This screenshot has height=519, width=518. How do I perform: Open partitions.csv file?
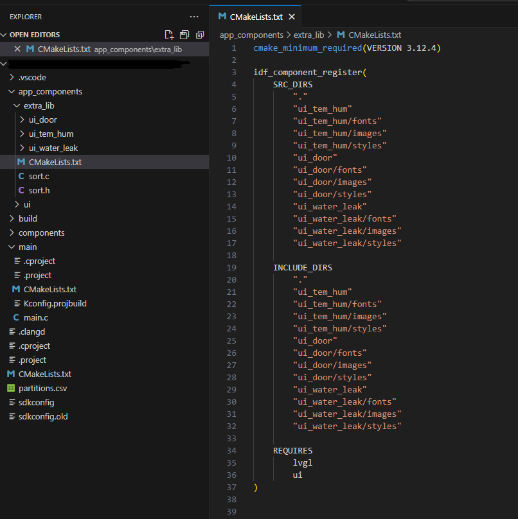click(x=43, y=388)
